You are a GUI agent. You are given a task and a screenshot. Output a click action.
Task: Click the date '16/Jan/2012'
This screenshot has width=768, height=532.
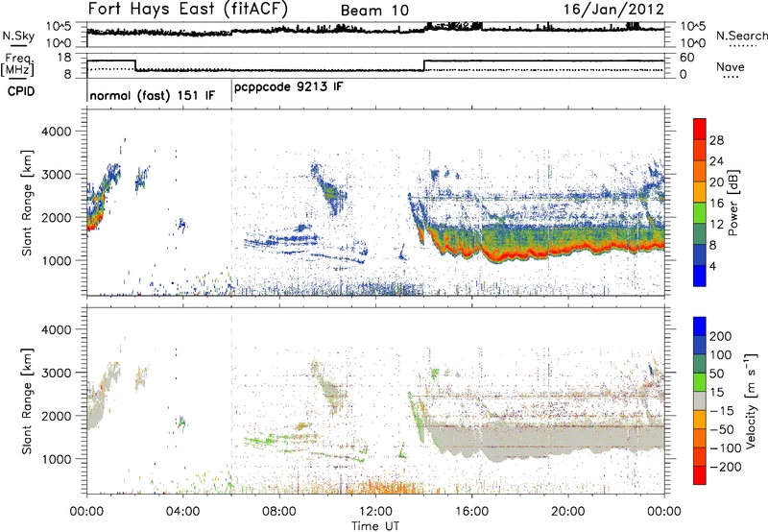point(613,10)
